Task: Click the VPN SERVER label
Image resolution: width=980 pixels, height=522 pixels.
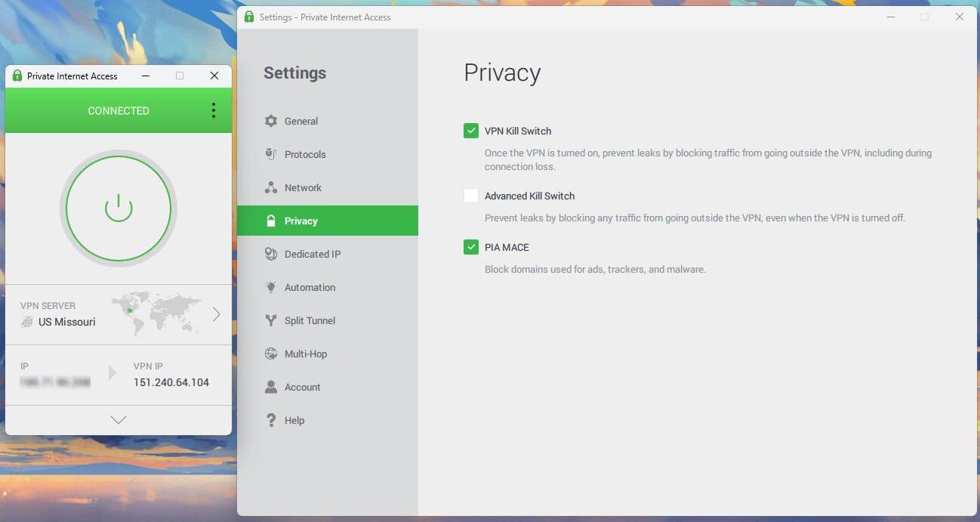Action: pyautogui.click(x=48, y=306)
